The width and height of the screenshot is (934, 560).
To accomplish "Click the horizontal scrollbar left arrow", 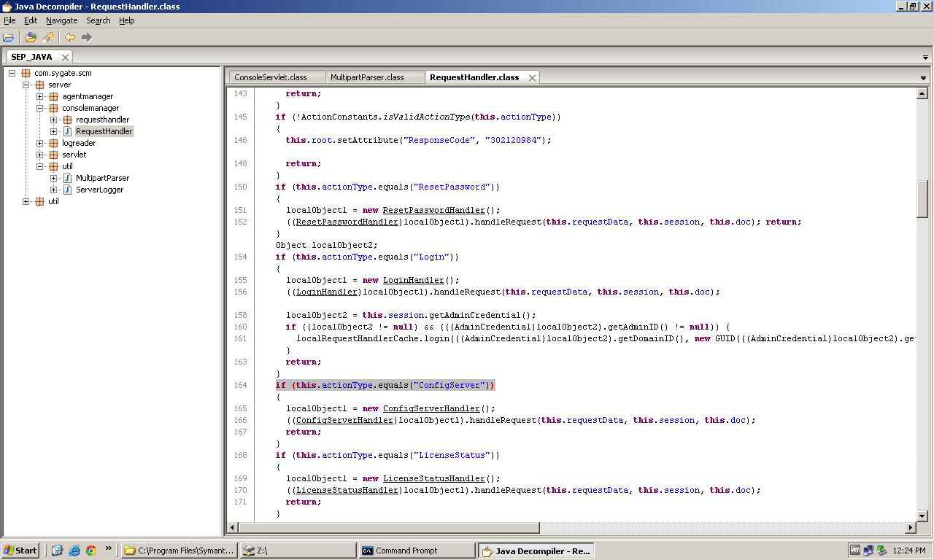I will (x=233, y=528).
